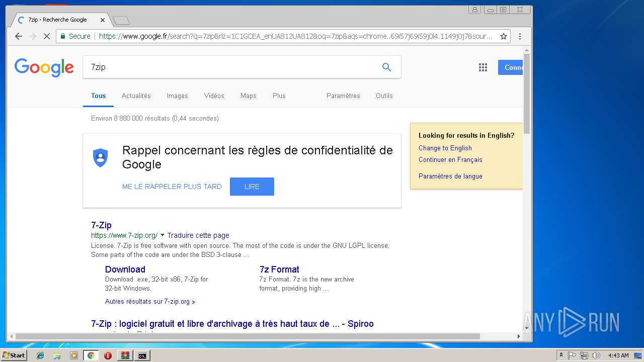Click the LIRE button
Image resolution: width=644 pixels, height=362 pixels.
pyautogui.click(x=252, y=187)
